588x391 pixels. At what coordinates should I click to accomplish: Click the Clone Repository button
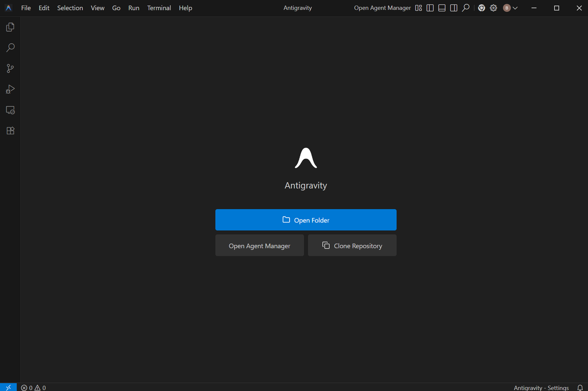pos(352,245)
